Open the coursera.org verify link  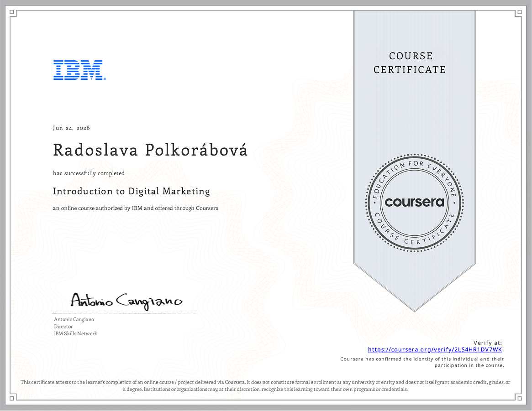point(435,349)
